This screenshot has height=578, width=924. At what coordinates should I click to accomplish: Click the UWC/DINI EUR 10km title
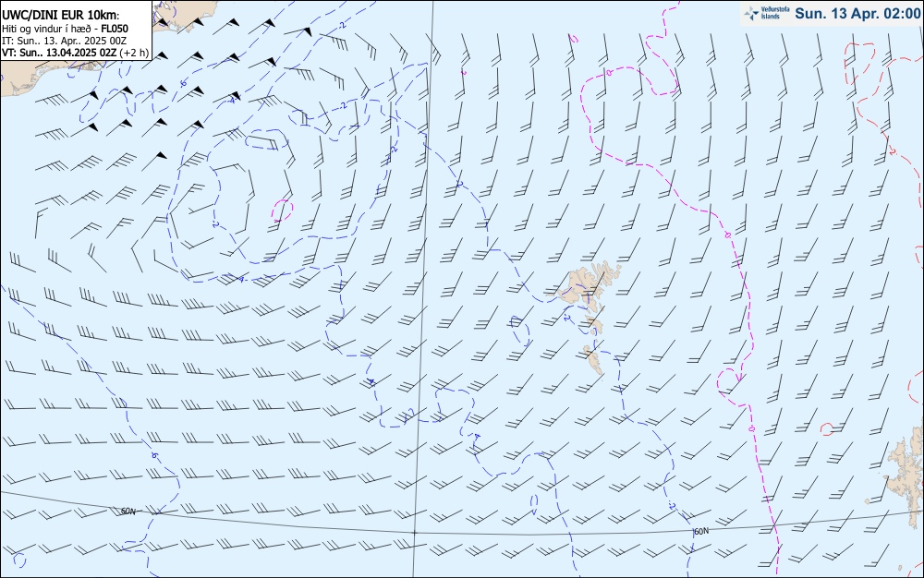[x=60, y=16]
